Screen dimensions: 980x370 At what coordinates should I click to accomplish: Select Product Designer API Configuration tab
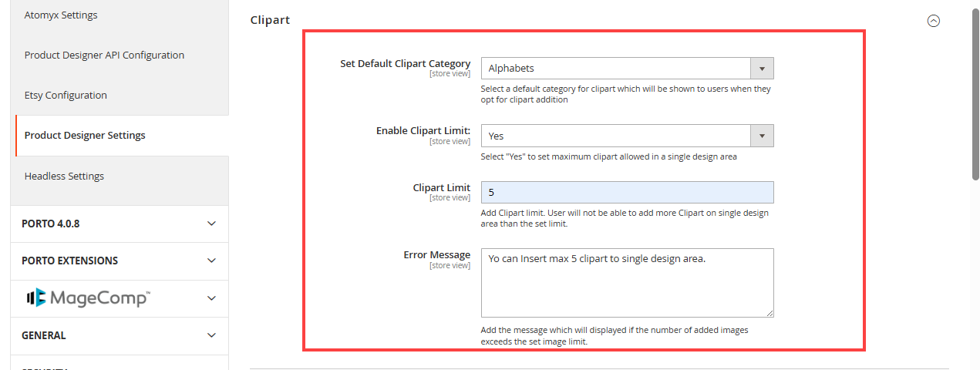pos(104,55)
